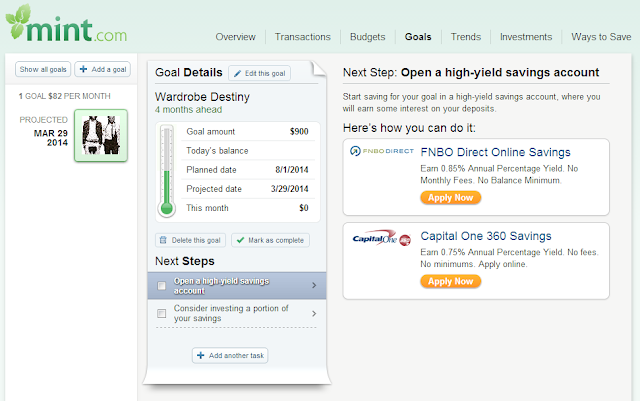Screen dimensions: 640x401
Task: Click the checkmark icon on Mark as complete
Action: point(238,240)
